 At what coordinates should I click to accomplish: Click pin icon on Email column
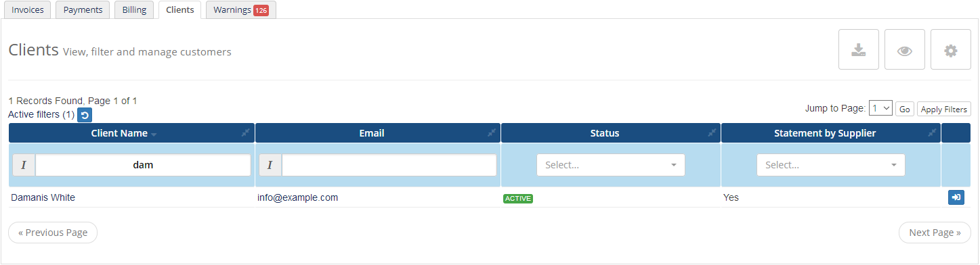492,133
